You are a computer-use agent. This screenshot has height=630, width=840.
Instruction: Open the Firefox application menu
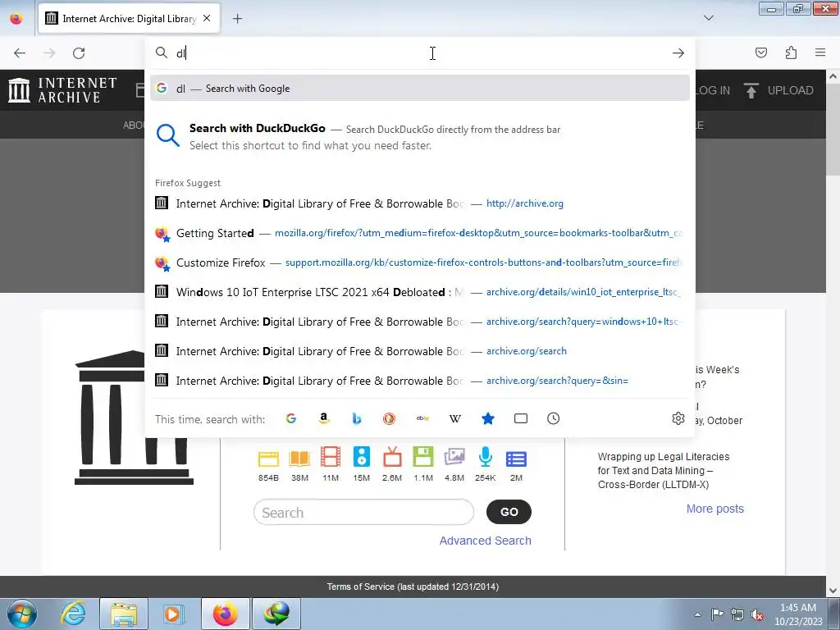point(820,52)
